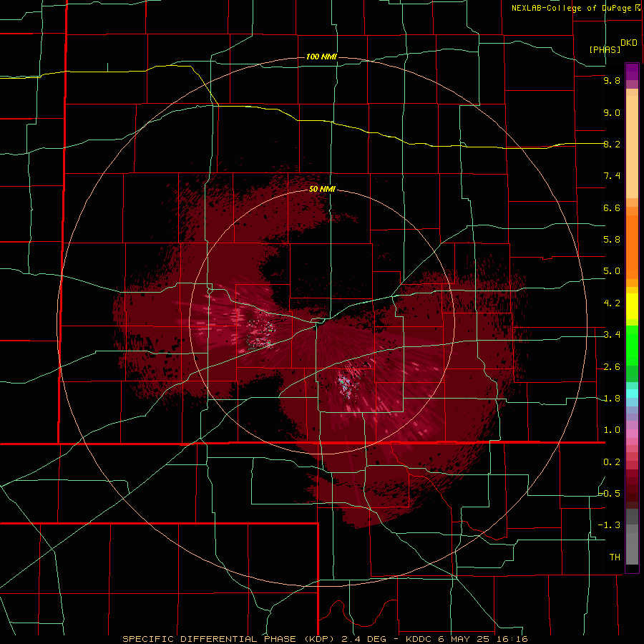Click the [PHAS] label near the legend
This screenshot has height=644, width=644.
point(605,49)
